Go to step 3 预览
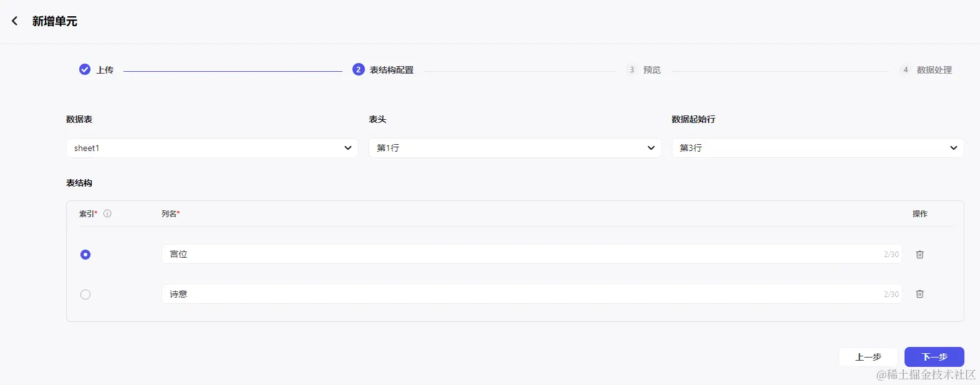 click(x=644, y=70)
